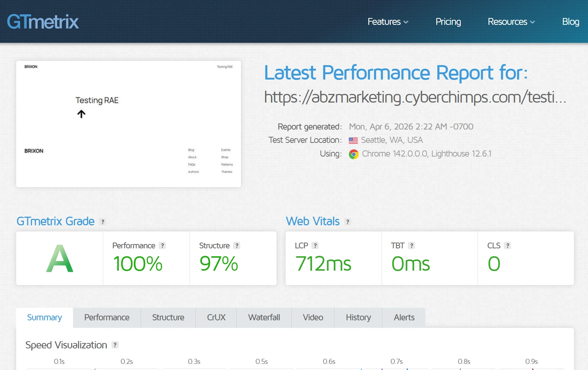Viewport: 588px width, 370px height.
Task: Click Chrome 142.0.0.0, Lighthouse 12.6.1 text
Action: click(427, 154)
